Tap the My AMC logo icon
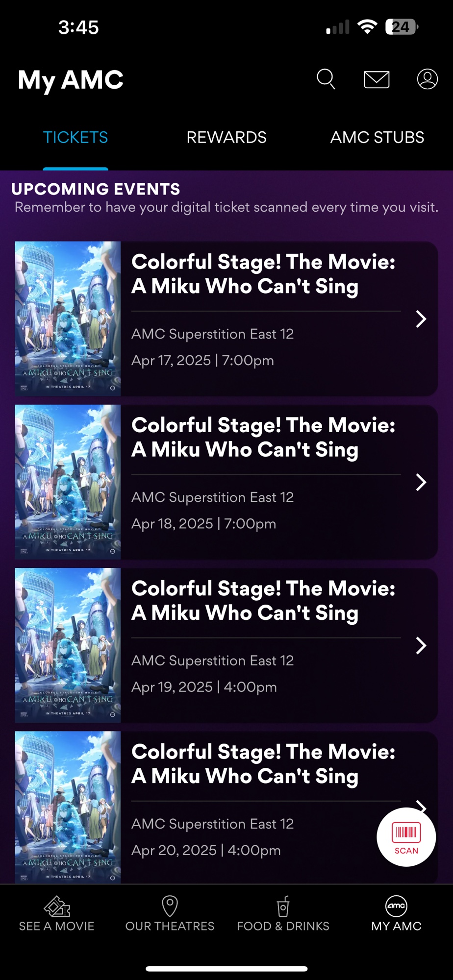Viewport: 453px width, 980px height. pos(396,906)
